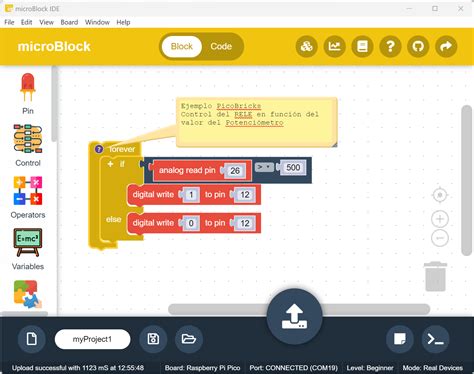Click the Board: Raspberry Pi Pico status

pyautogui.click(x=202, y=368)
